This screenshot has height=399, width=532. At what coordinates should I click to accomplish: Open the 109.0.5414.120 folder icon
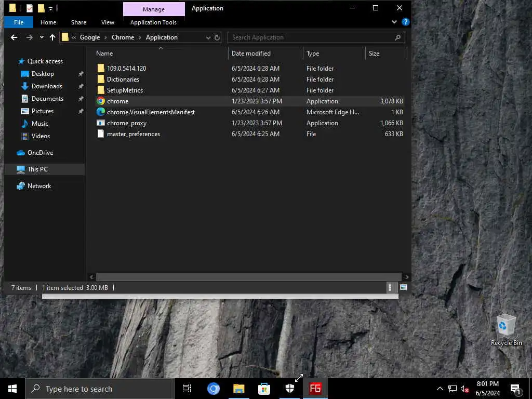tap(101, 68)
